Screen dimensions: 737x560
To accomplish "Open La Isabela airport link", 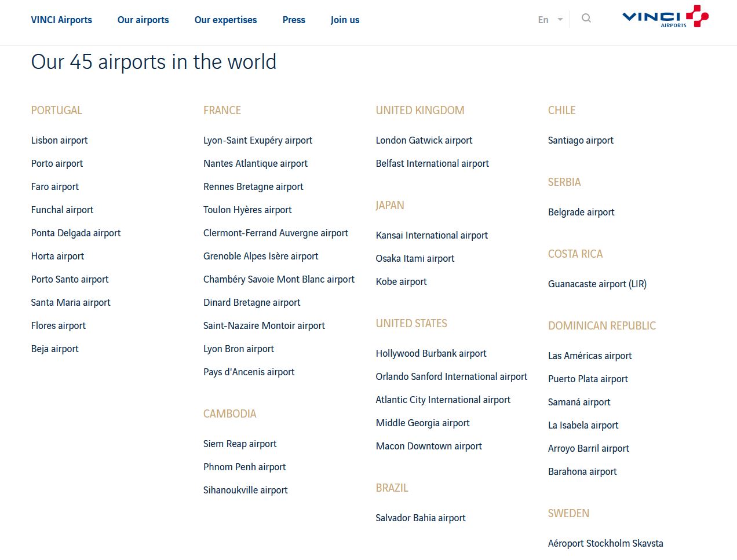I will (583, 425).
